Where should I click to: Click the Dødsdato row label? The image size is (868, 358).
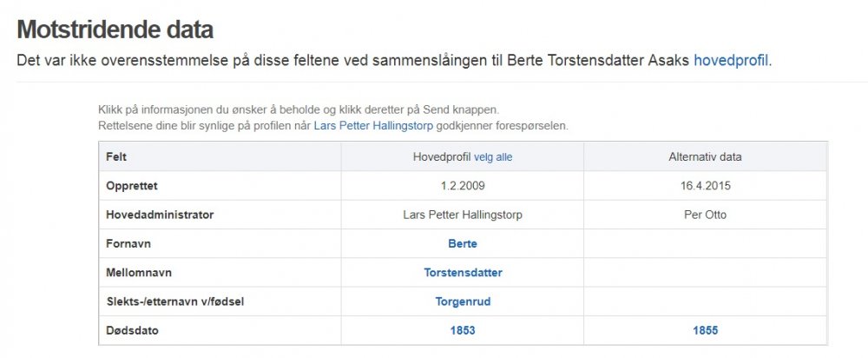click(132, 330)
